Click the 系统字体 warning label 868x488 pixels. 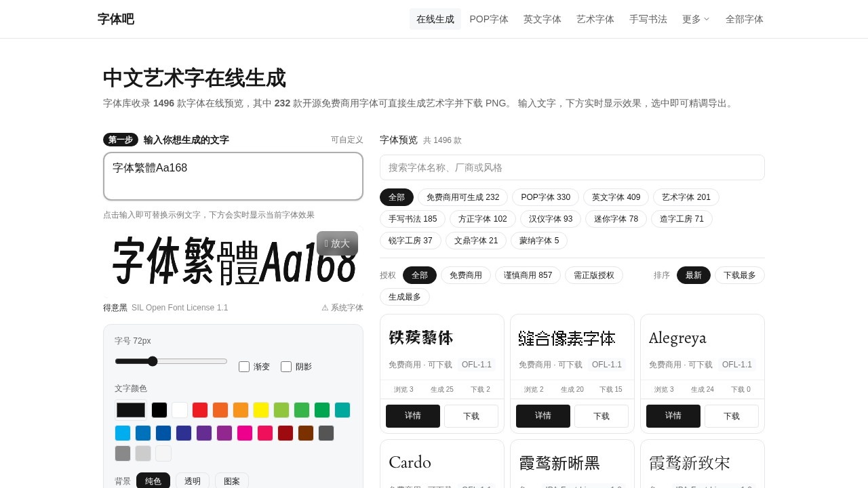(342, 308)
